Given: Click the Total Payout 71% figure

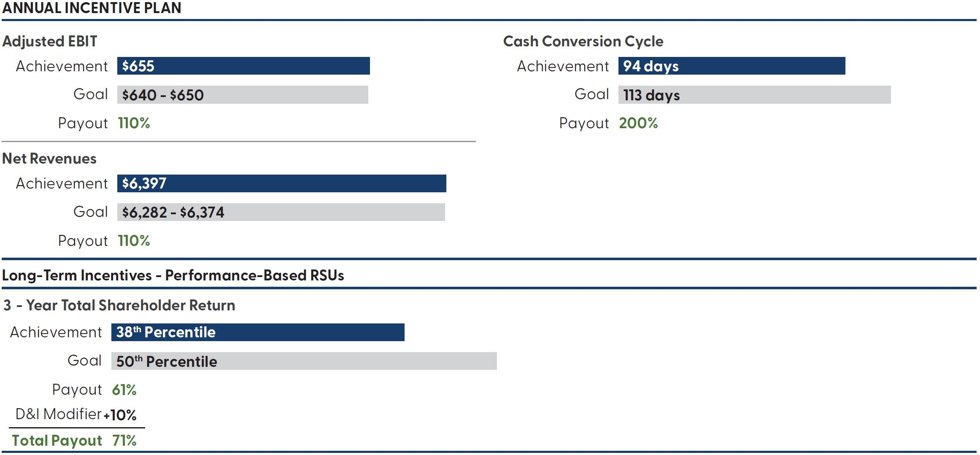Looking at the screenshot, I should (x=124, y=441).
